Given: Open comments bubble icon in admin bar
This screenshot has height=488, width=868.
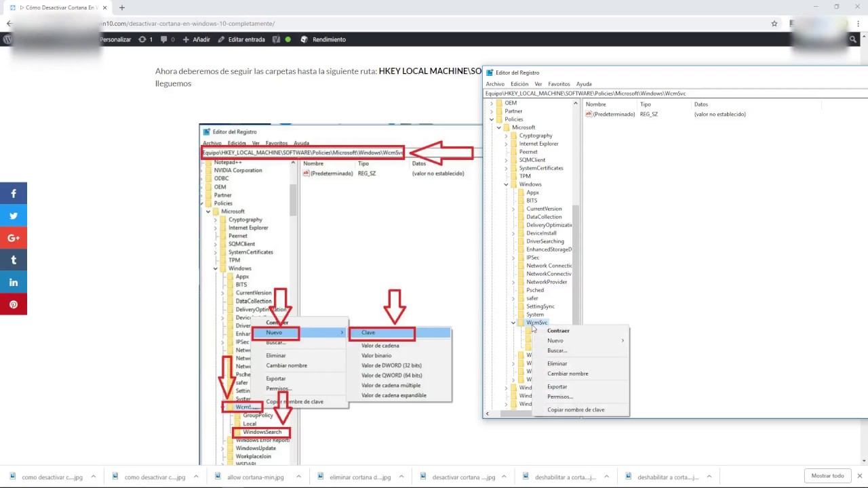Looking at the screenshot, I should (163, 39).
